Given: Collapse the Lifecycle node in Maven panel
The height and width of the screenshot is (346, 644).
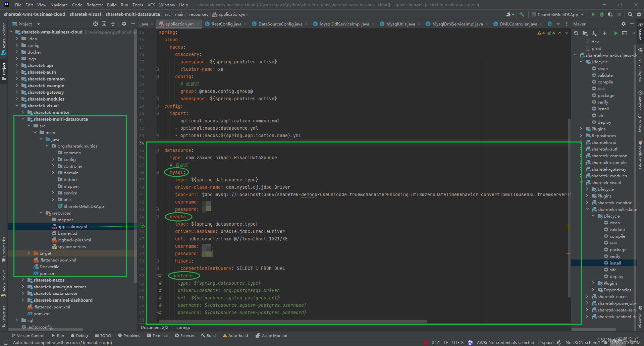Looking at the screenshot, I should tap(581, 62).
